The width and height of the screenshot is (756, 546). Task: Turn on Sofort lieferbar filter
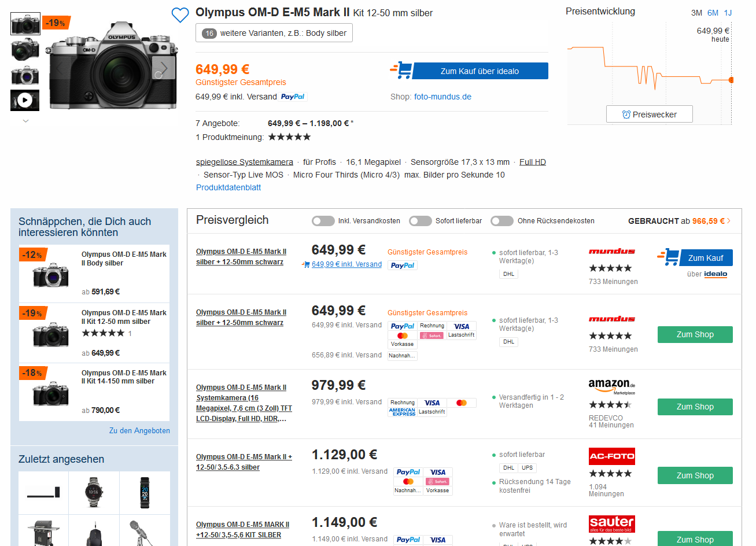(420, 221)
